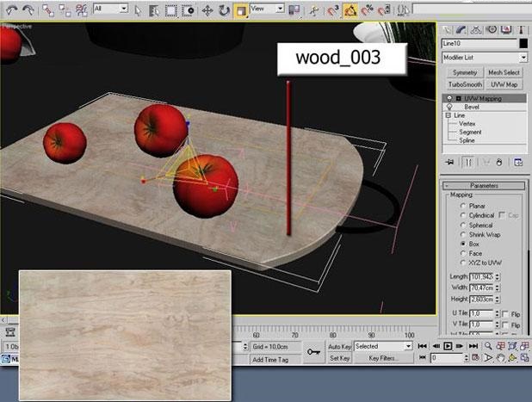Toggle UVW Mapping modifier lightbulb
Image resolution: width=532 pixels, height=402 pixels.
click(449, 98)
